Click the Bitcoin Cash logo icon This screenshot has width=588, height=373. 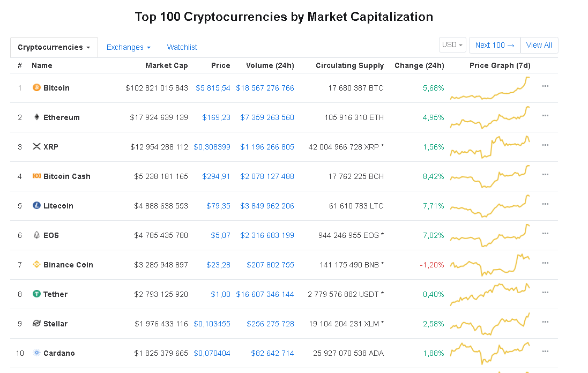(36, 176)
